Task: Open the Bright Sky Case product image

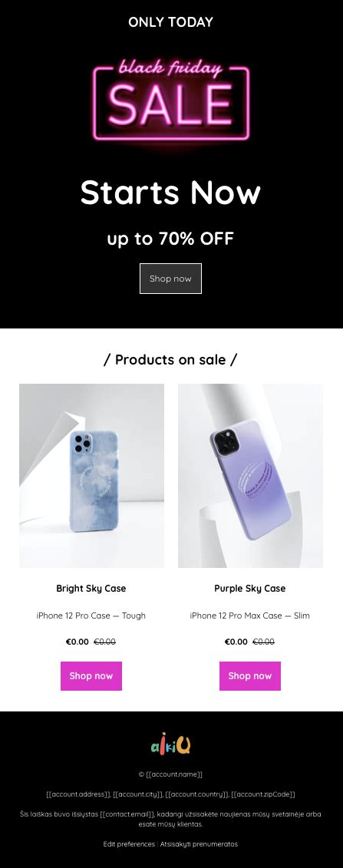Action: coord(92,476)
